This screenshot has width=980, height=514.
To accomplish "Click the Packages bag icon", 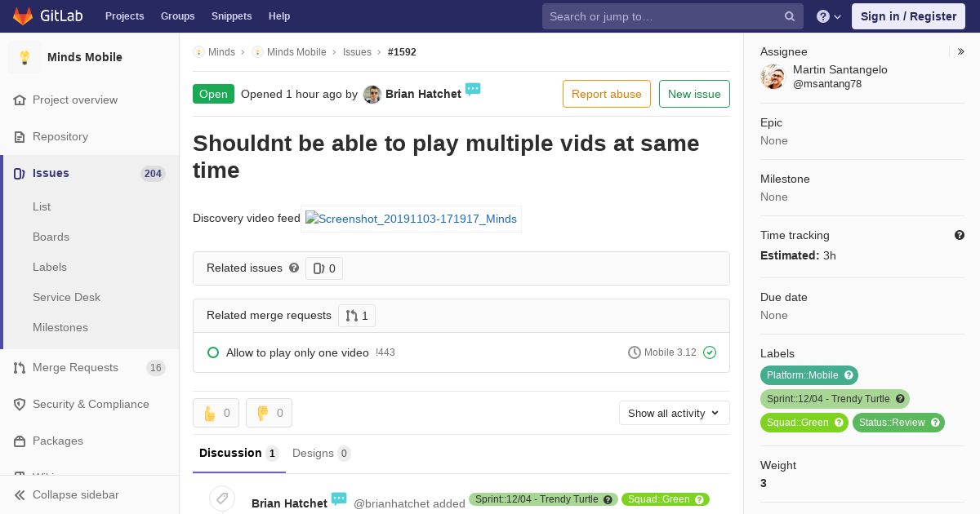I will coord(20,441).
